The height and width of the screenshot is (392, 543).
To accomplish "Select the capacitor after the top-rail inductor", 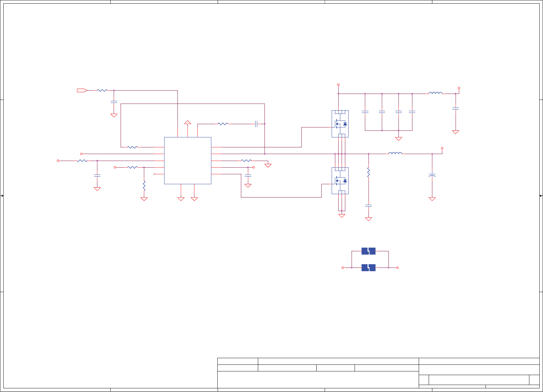I will [x=456, y=109].
